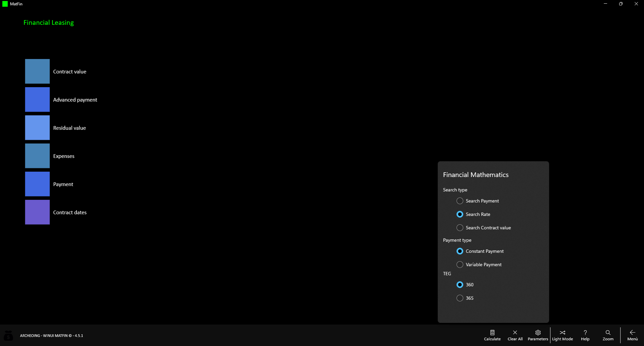
Task: Click the money bag app logo
Action: 8,335
